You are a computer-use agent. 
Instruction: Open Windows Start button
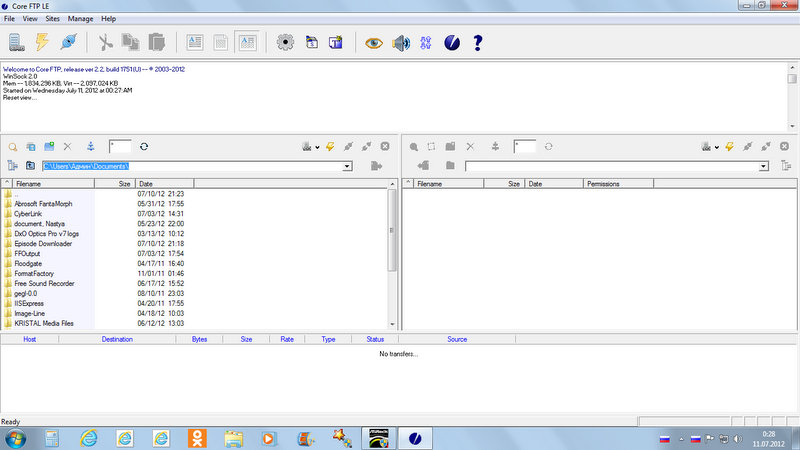point(15,439)
